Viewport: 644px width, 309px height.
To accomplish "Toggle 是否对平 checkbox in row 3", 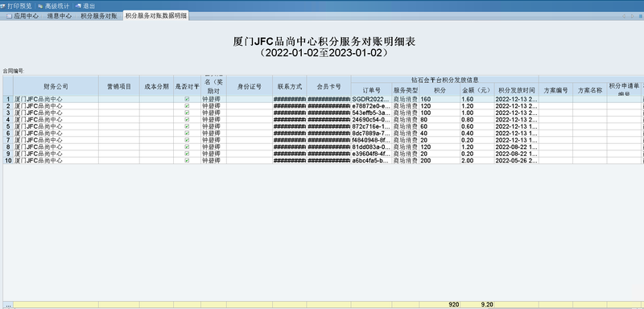I will tap(187, 113).
